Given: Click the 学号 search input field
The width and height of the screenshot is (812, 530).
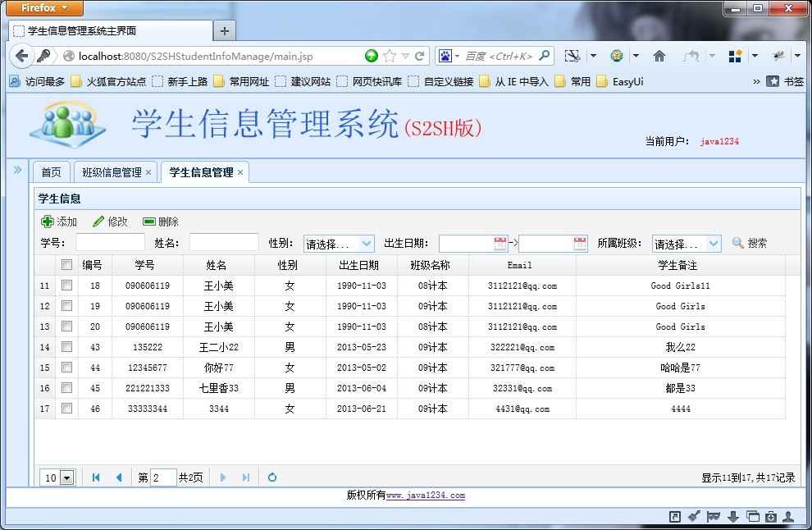Looking at the screenshot, I should (110, 243).
